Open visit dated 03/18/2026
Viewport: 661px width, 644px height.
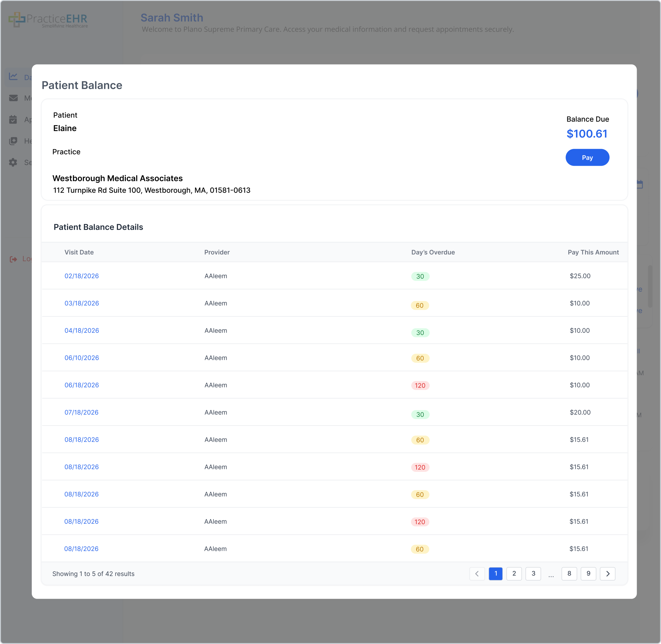82,304
